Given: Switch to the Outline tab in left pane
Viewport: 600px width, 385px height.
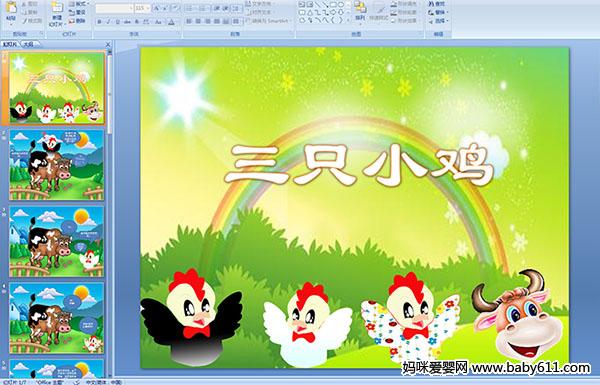Looking at the screenshot, I should (28, 44).
